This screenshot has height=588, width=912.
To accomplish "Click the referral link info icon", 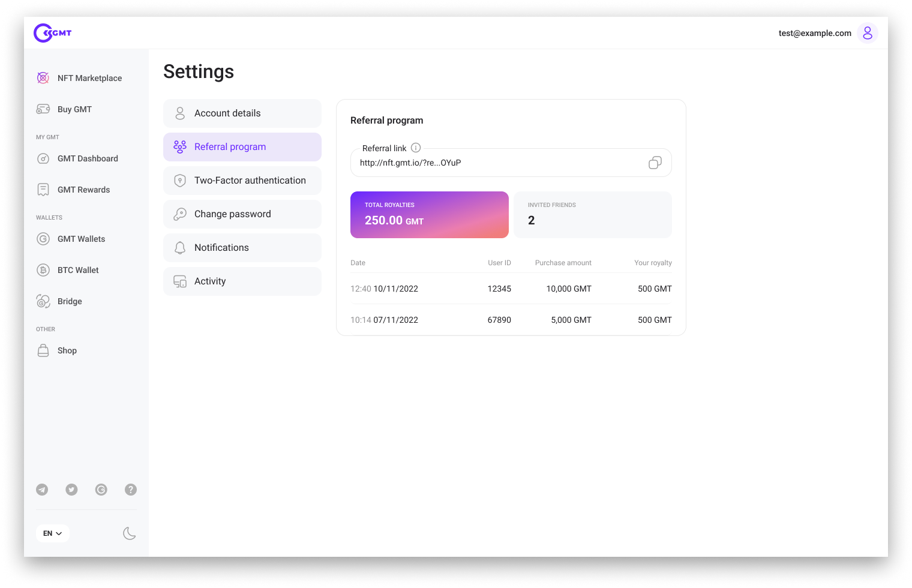I will point(416,148).
